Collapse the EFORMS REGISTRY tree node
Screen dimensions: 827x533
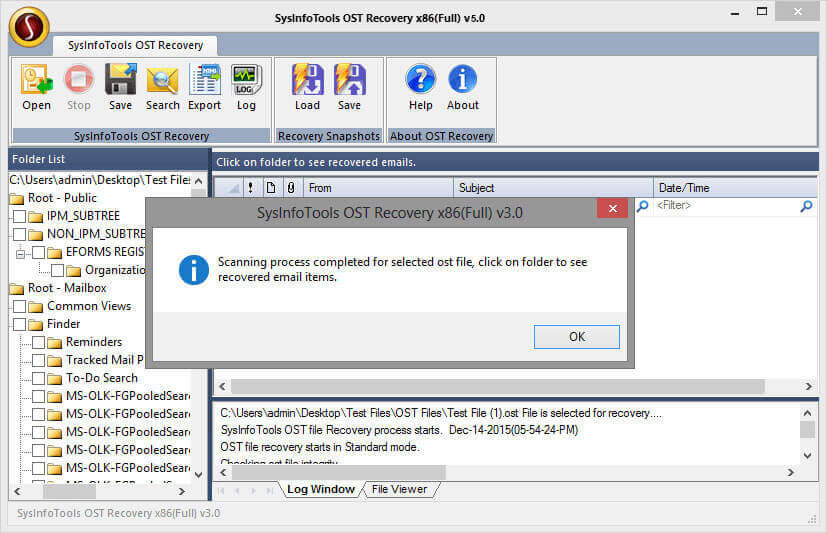[x=21, y=253]
